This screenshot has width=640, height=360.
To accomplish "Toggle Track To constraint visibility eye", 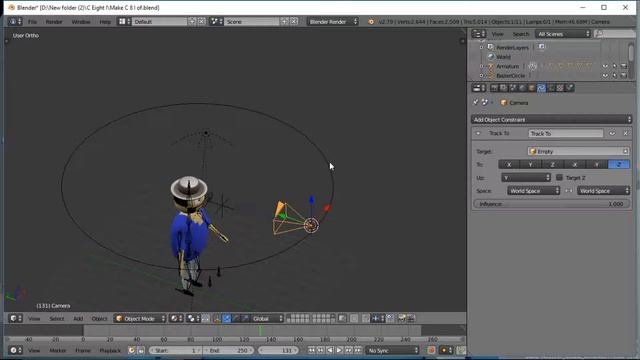I will pyautogui.click(x=612, y=133).
